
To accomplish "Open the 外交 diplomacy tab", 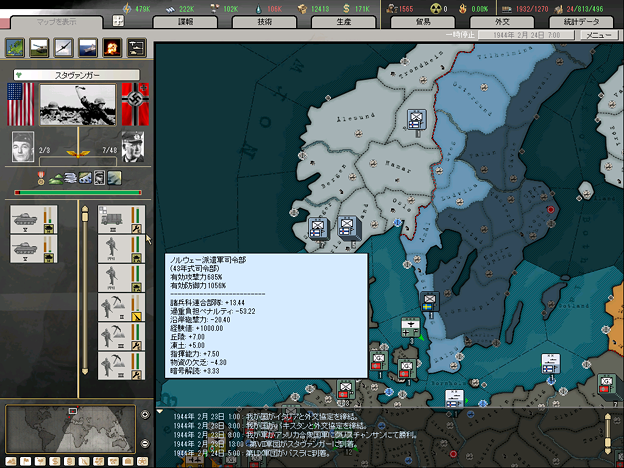I will pyautogui.click(x=502, y=21).
